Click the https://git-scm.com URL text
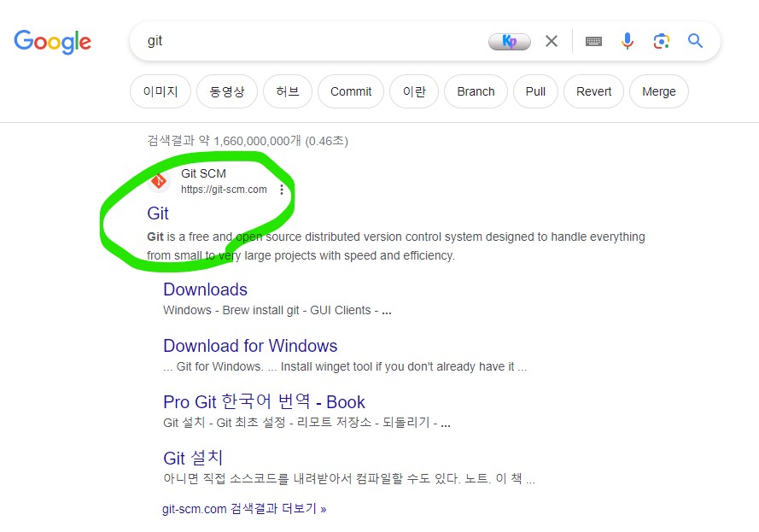Image resolution: width=759 pixels, height=532 pixels. tap(224, 190)
